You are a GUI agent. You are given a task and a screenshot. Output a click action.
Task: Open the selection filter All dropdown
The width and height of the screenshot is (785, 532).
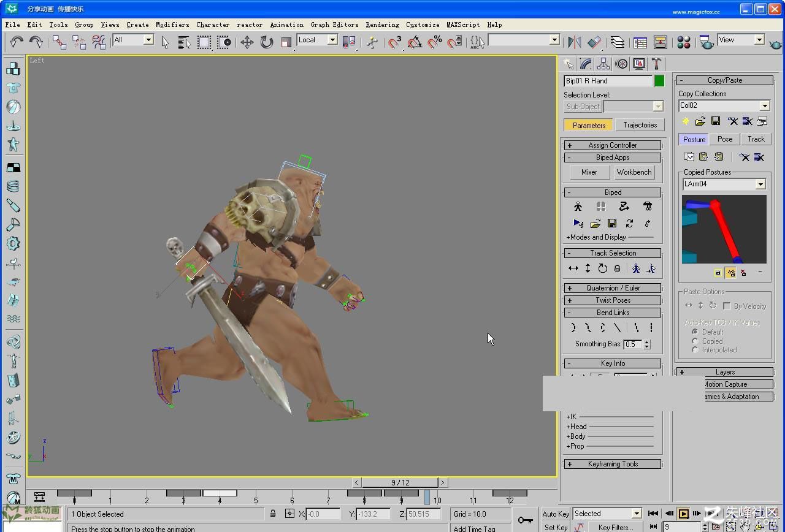point(148,40)
